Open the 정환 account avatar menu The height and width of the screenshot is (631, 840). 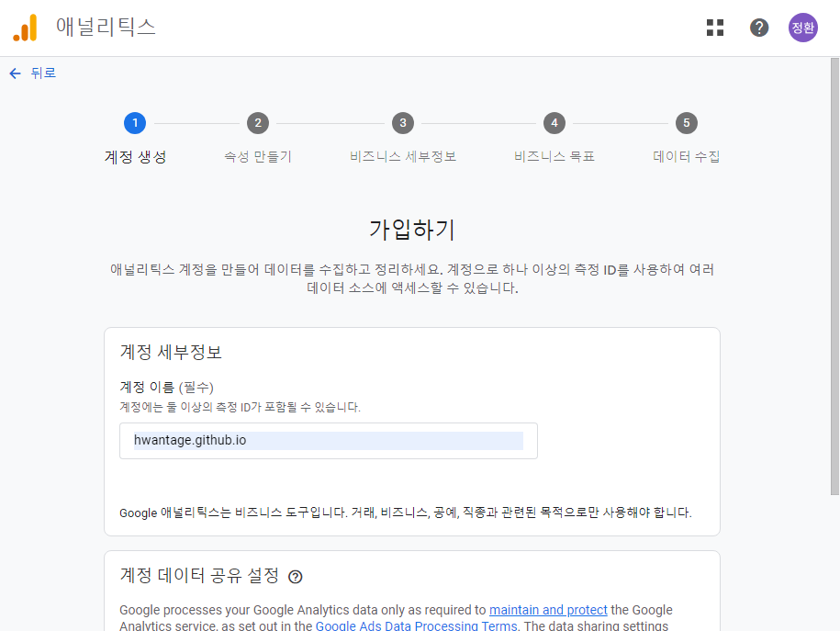802,28
